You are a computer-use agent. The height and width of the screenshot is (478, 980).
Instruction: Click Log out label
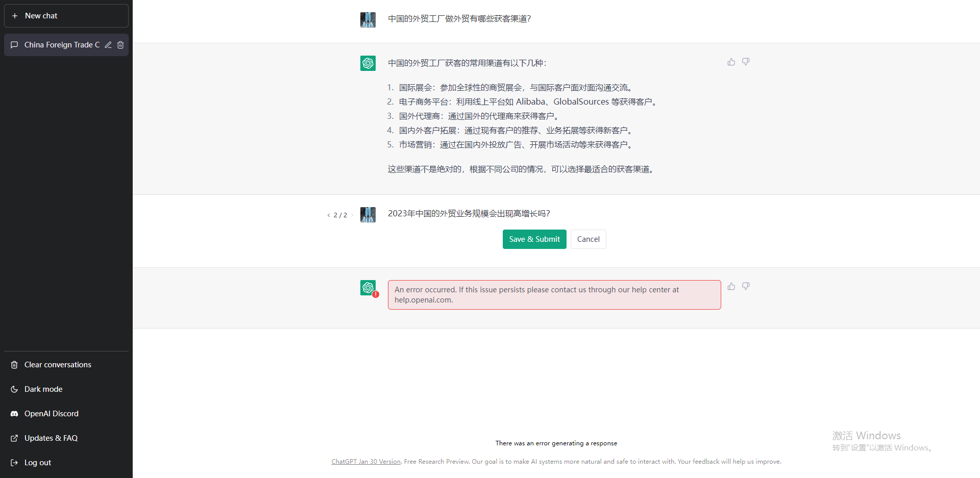point(38,463)
